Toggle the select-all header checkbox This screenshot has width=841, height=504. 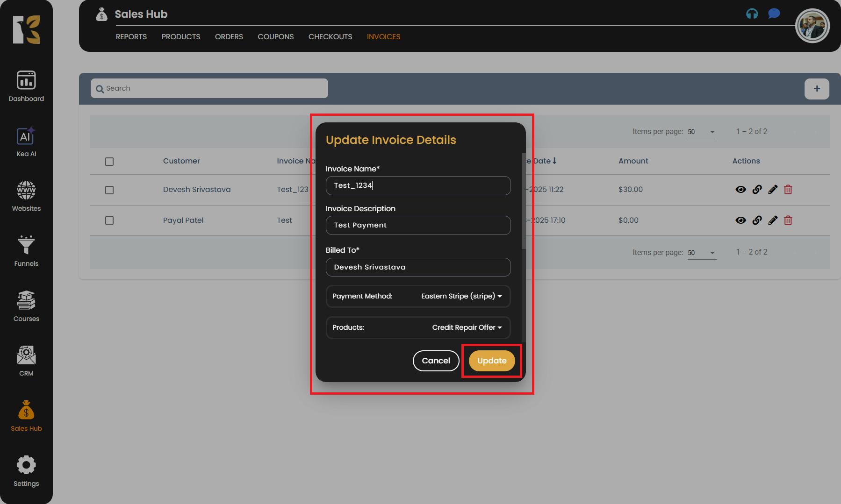point(109,162)
